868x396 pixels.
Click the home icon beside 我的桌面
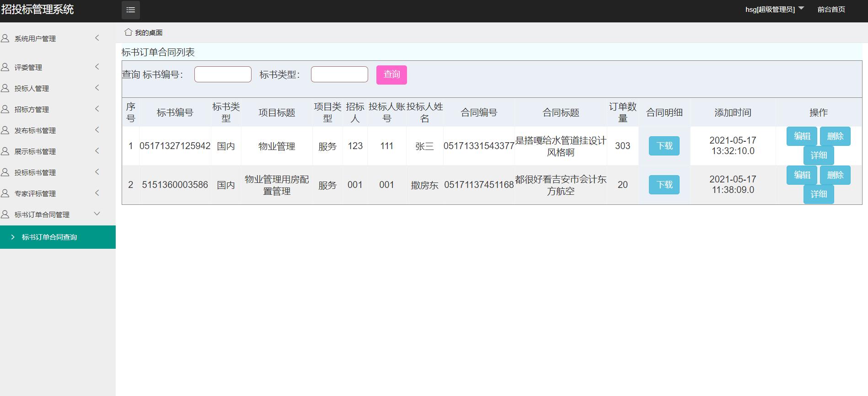(x=129, y=32)
